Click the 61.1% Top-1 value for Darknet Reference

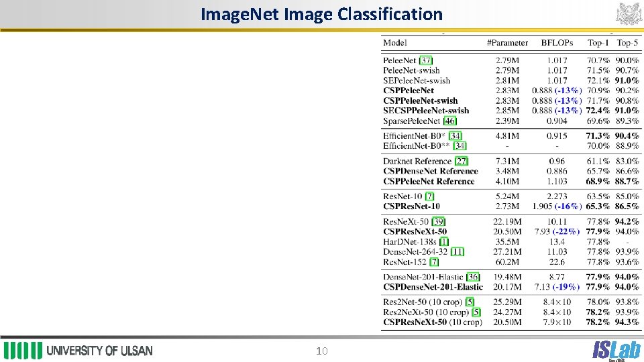click(598, 162)
